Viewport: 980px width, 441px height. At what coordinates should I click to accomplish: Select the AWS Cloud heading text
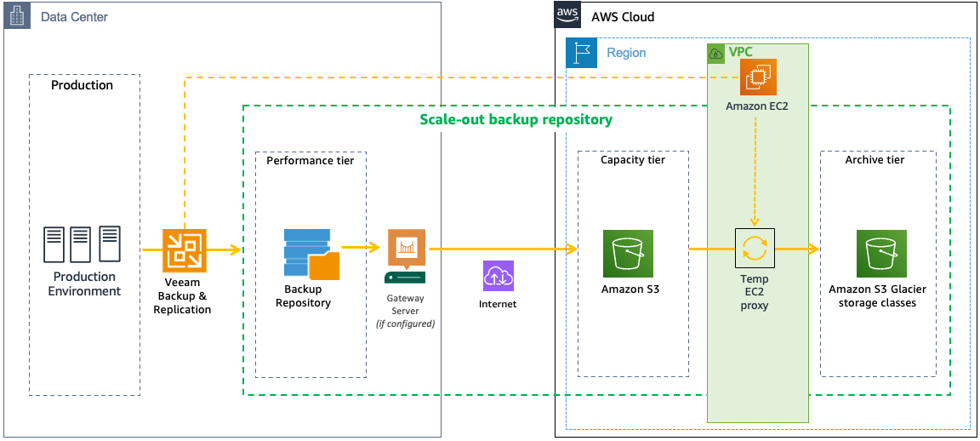pos(623,17)
